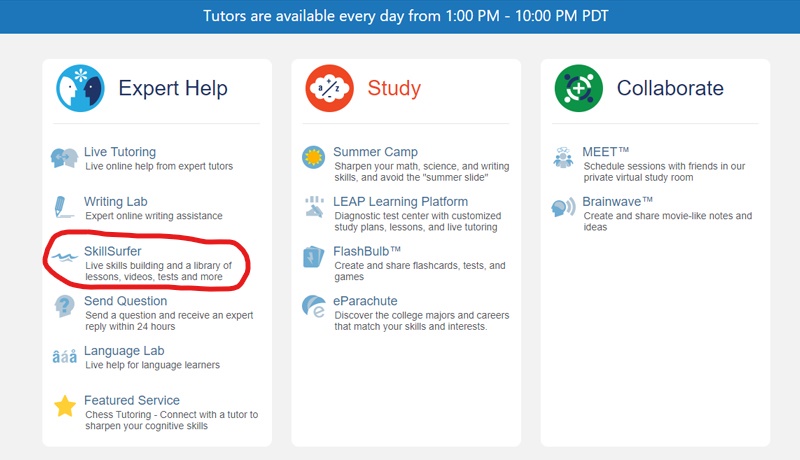Click the Featured Service star icon
Image resolution: width=800 pixels, height=460 pixels.
[x=65, y=406]
